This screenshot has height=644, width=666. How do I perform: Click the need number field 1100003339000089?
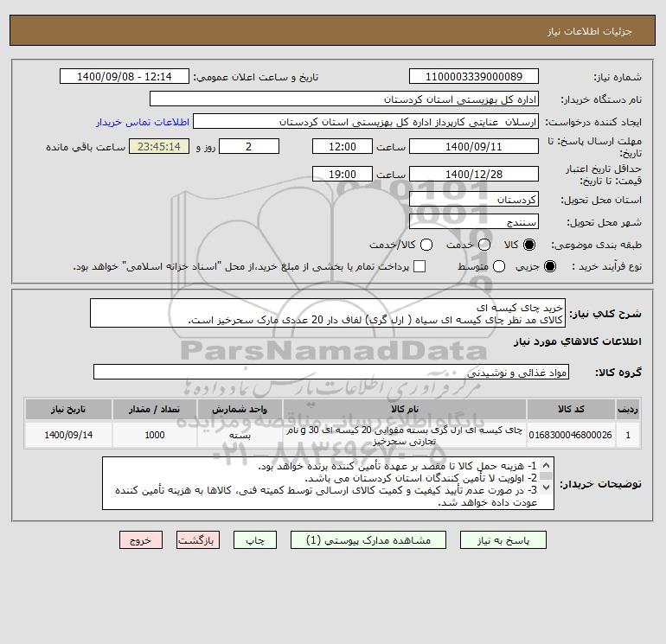pyautogui.click(x=474, y=76)
